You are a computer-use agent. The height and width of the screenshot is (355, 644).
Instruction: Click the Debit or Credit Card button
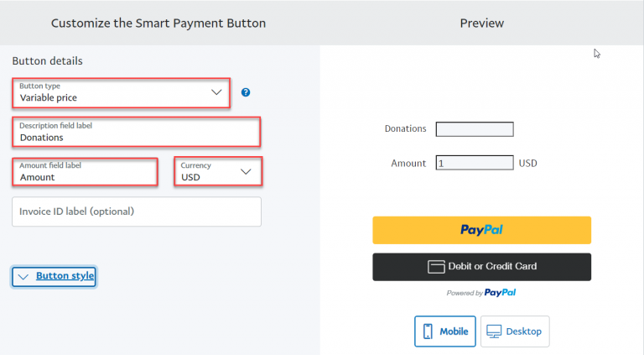coord(482,267)
